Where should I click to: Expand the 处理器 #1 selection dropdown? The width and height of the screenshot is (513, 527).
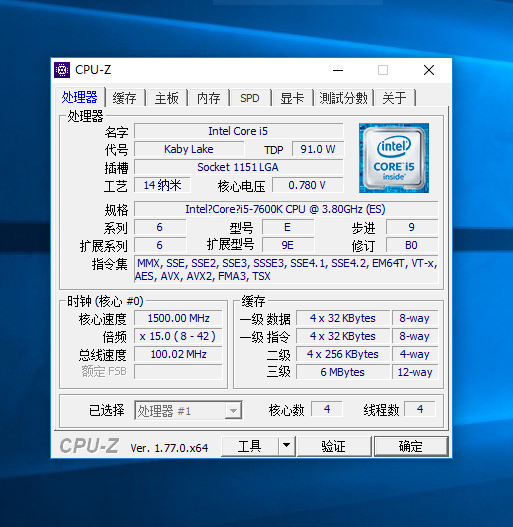tap(233, 410)
